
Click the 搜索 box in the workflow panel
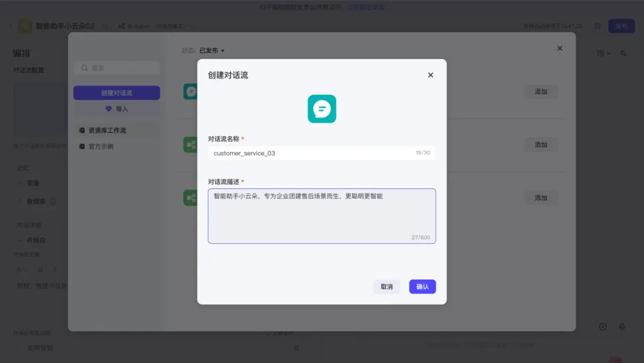[x=117, y=68]
